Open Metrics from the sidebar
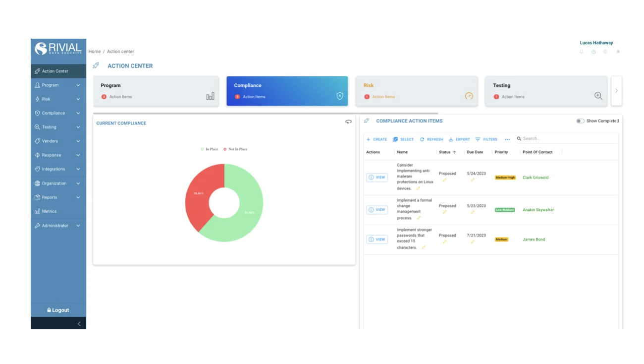This screenshot has height=364, width=644. click(49, 211)
